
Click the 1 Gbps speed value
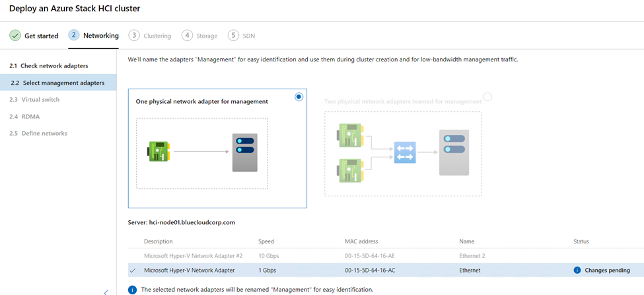(x=267, y=271)
